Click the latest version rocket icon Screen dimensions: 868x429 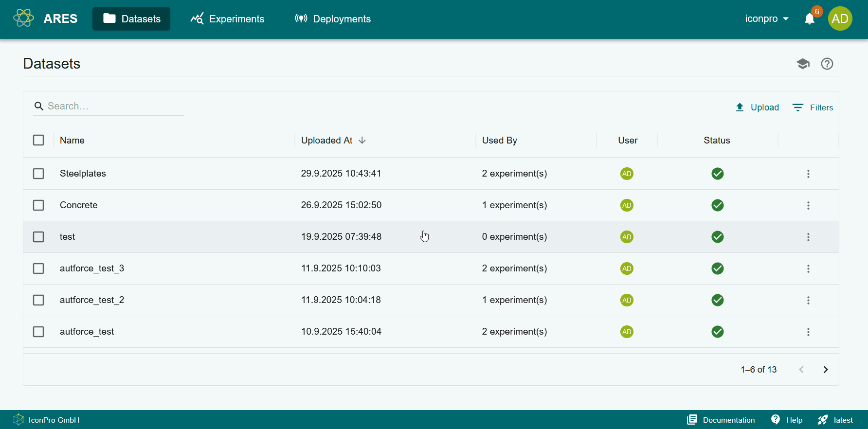[x=823, y=420]
